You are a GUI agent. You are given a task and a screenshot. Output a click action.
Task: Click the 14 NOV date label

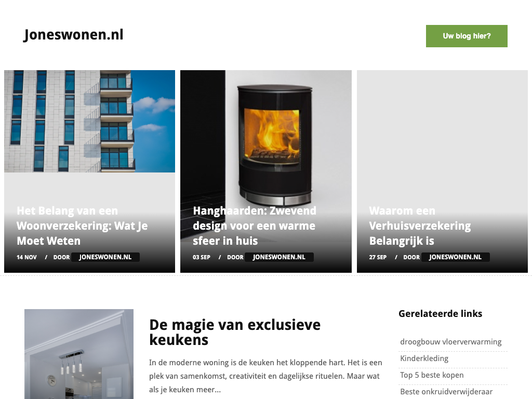26,257
